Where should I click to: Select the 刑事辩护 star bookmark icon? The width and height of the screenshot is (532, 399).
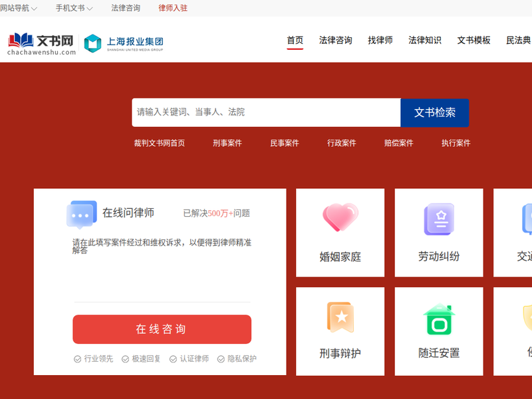click(340, 318)
